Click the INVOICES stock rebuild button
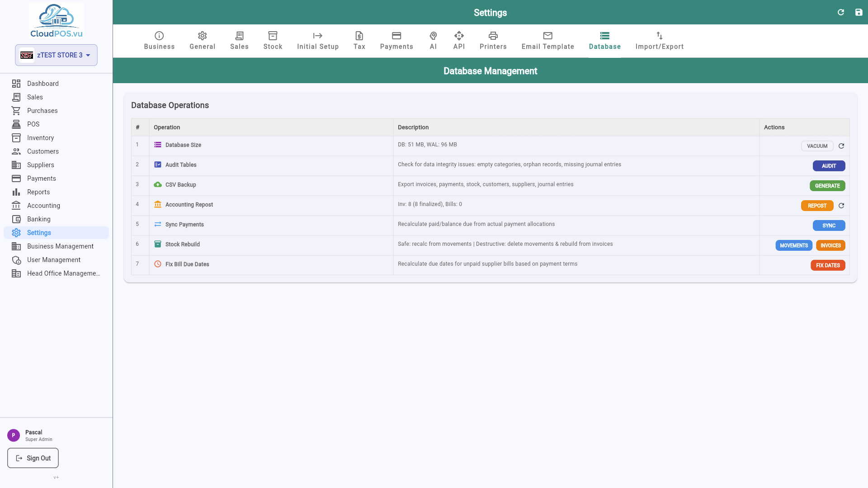 pos(830,245)
